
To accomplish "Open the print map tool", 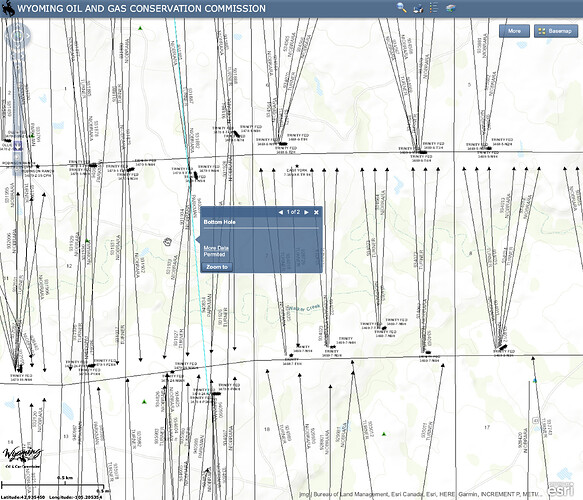I will point(418,8).
